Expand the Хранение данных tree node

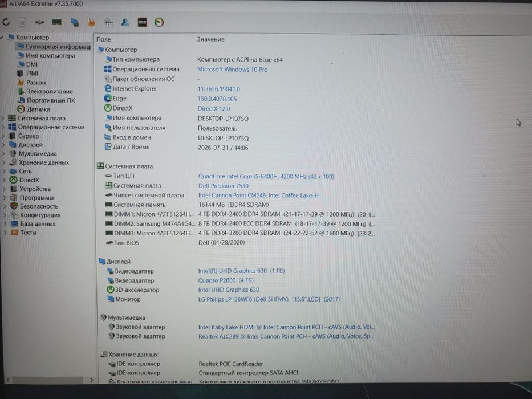(3, 162)
